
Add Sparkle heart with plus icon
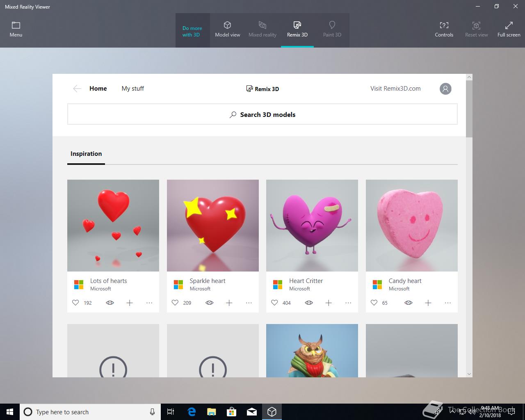229,303
